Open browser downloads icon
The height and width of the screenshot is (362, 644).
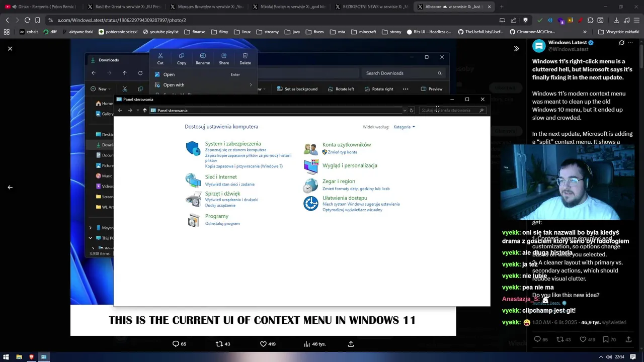pos(616,20)
